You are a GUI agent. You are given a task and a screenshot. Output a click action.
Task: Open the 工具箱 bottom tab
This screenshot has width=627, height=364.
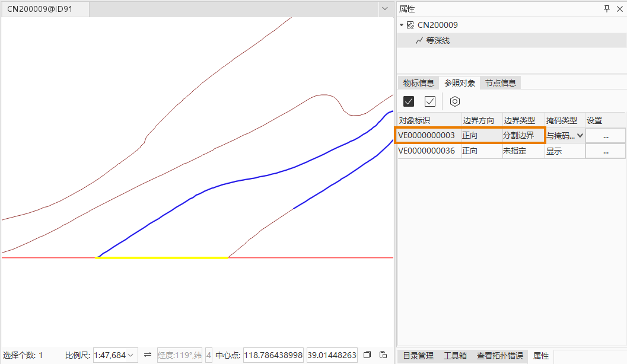coord(455,356)
